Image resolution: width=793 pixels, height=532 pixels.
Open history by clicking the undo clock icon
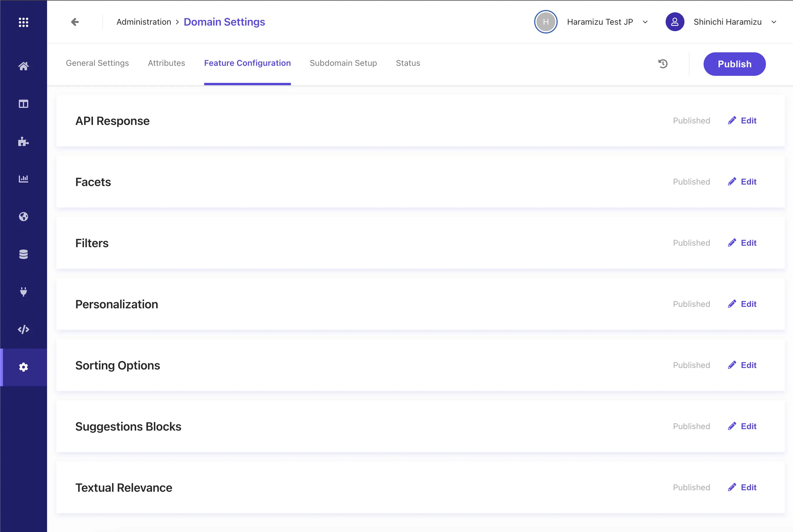(x=664, y=63)
